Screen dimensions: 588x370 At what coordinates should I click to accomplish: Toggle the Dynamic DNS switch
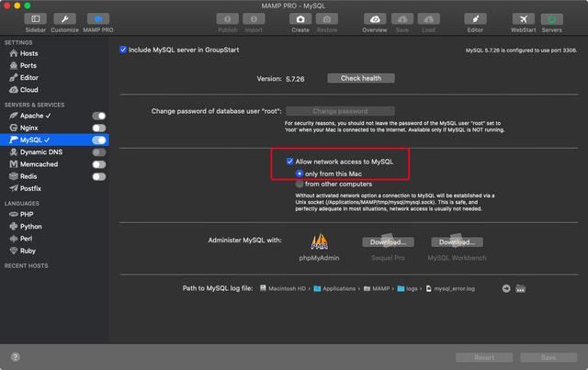pos(99,152)
